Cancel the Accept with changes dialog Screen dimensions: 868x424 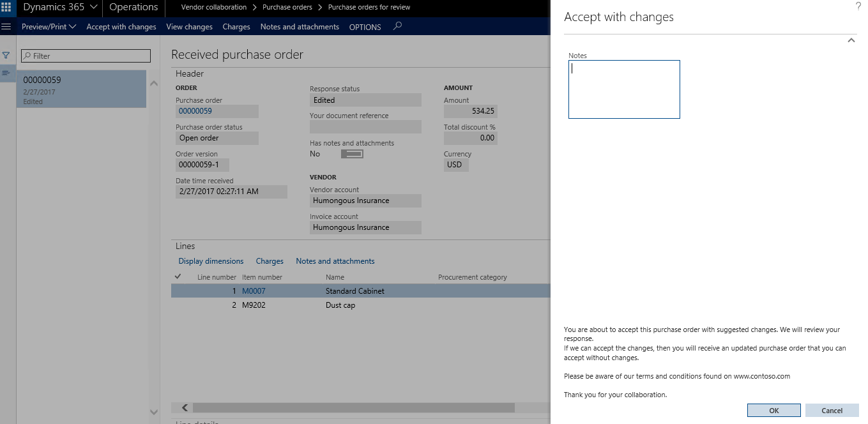832,410
